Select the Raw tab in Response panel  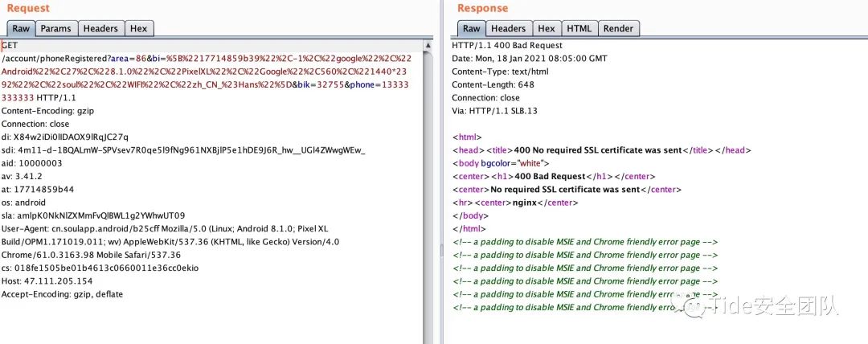click(x=470, y=28)
